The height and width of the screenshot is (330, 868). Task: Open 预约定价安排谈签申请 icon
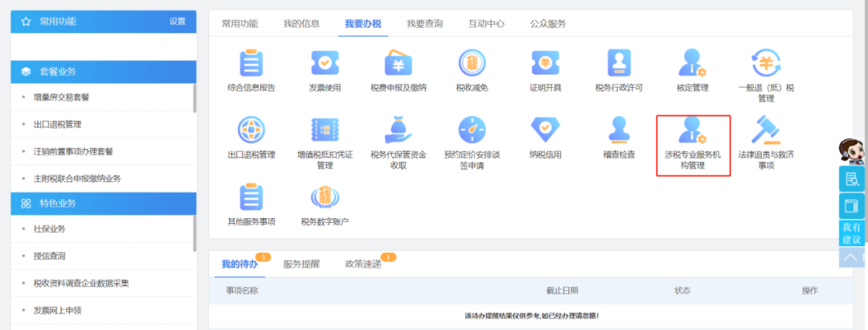[x=473, y=130]
